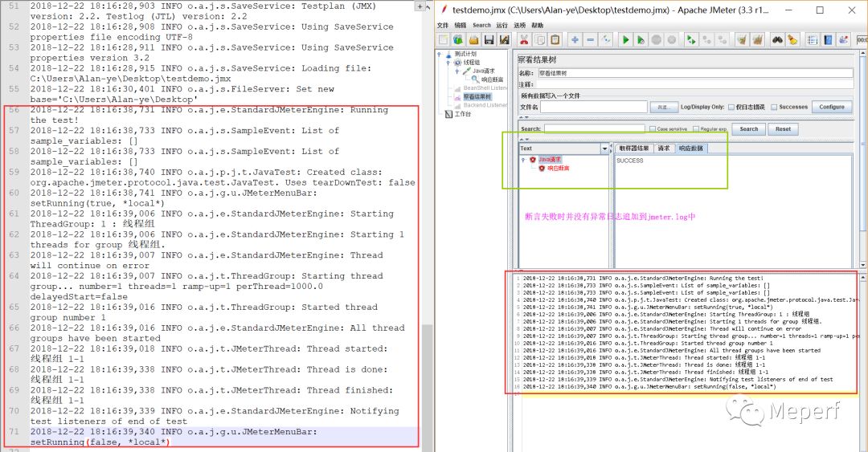Click the Reset button
The height and width of the screenshot is (452, 868).
783,129
